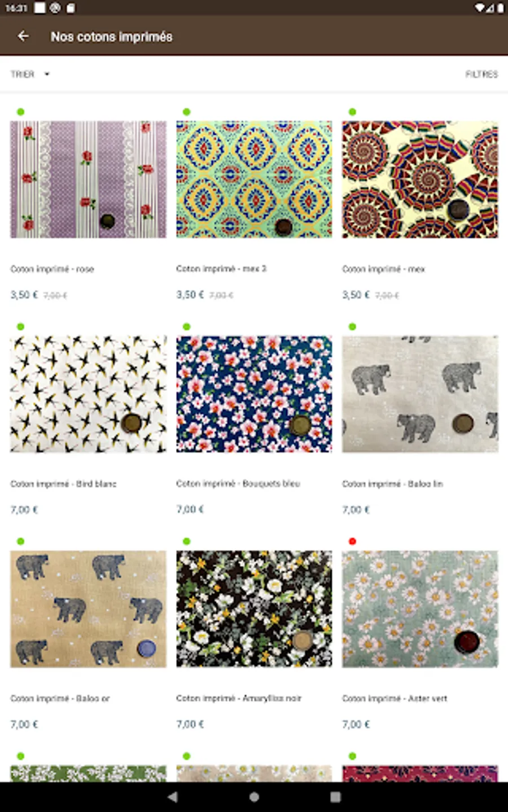Open the Coton imprimé rose fabric image
508x812 pixels.
[x=88, y=179]
